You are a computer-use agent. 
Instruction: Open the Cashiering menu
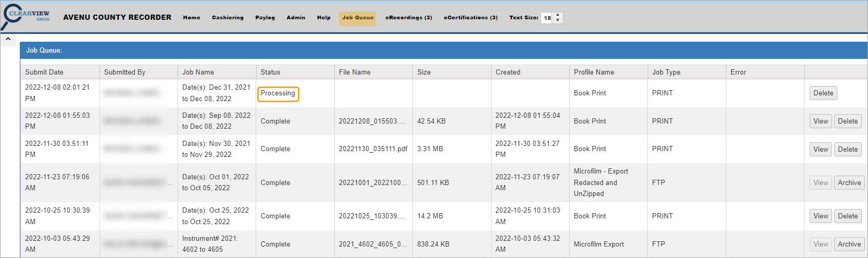228,18
